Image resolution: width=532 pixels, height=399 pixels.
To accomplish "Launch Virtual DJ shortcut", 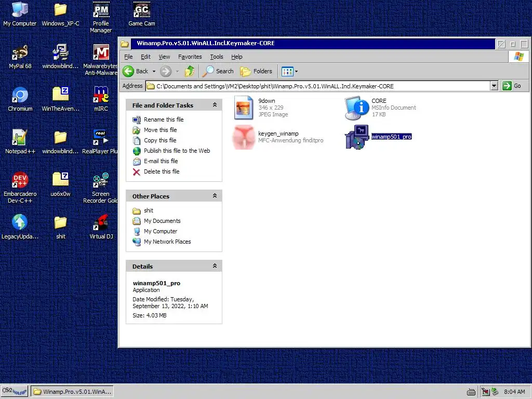I will [x=101, y=227].
